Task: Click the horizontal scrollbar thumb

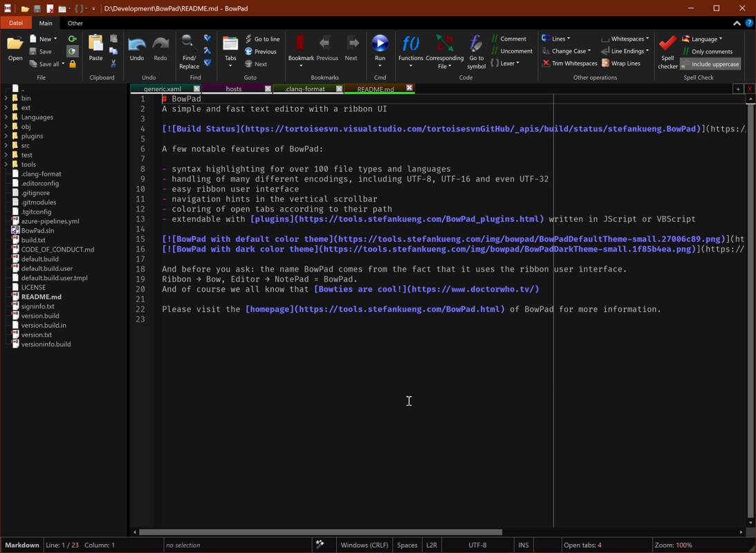Action: pos(320,532)
